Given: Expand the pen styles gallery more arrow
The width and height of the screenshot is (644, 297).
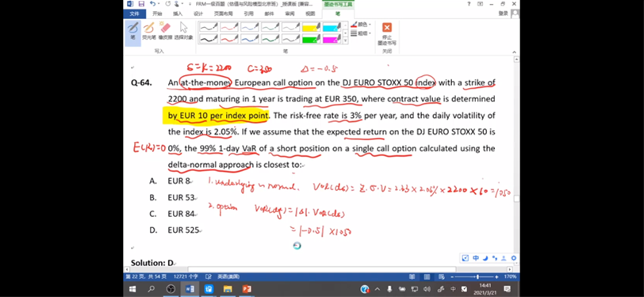Looking at the screenshot, I should tap(346, 40).
